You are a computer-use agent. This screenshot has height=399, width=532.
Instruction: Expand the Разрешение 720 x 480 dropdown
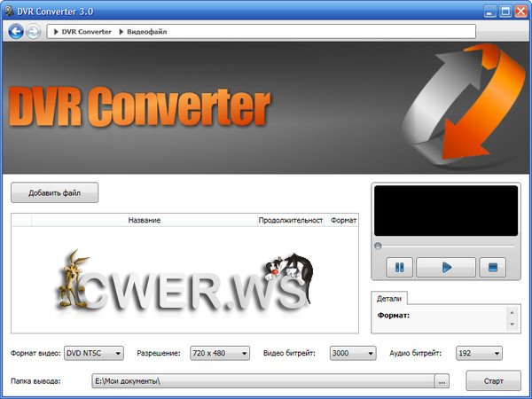tap(221, 353)
